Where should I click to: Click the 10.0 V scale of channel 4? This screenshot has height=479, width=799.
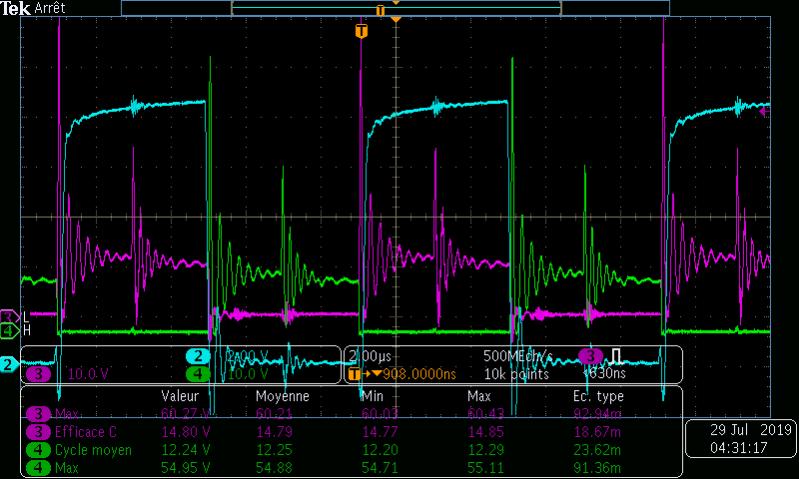click(x=247, y=375)
